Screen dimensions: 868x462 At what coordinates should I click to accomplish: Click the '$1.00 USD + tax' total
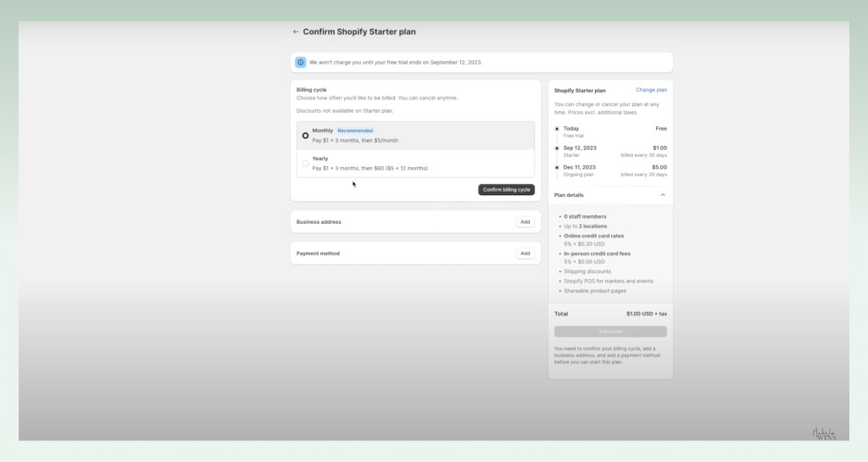click(647, 314)
